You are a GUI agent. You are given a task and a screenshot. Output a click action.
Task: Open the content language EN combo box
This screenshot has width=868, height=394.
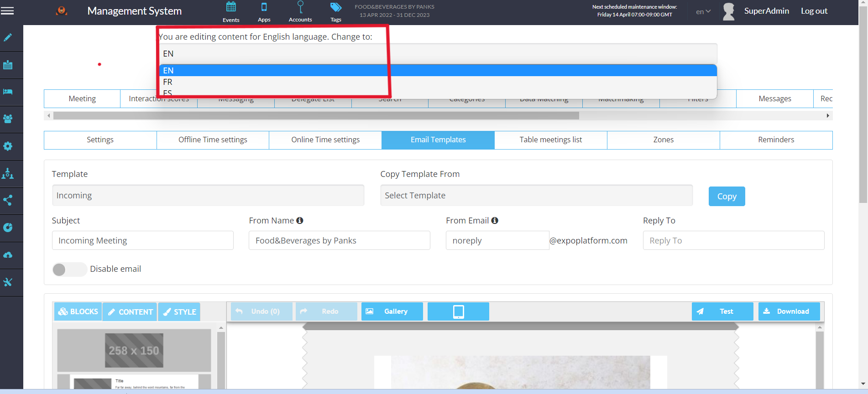coord(437,54)
